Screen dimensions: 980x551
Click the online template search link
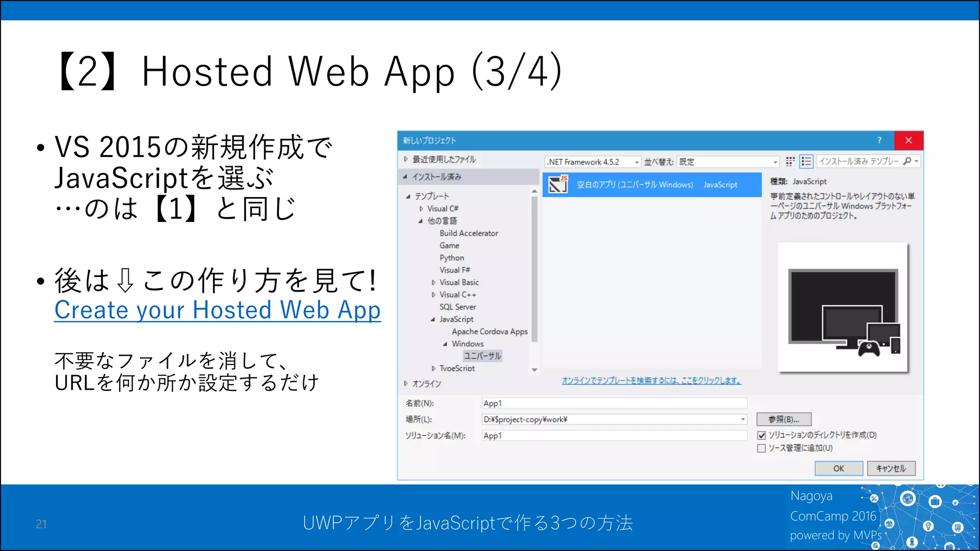pos(651,381)
